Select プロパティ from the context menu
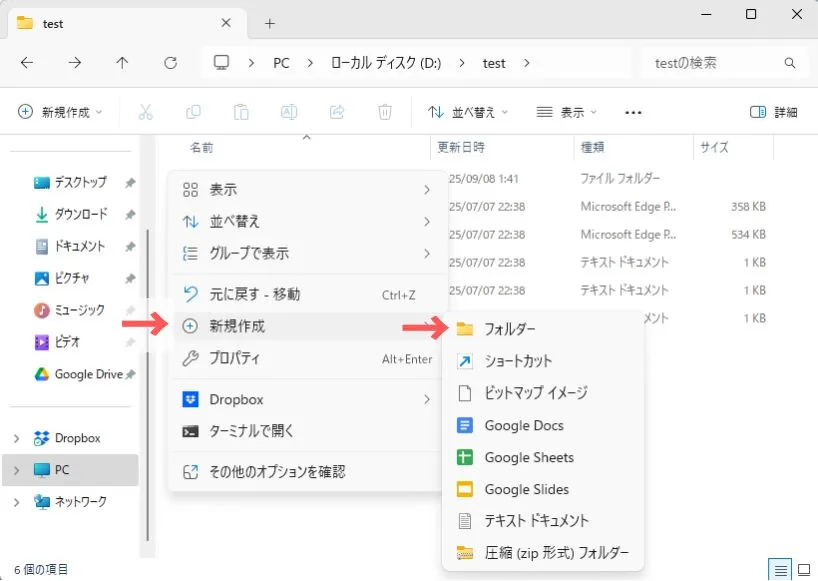 tap(234, 359)
